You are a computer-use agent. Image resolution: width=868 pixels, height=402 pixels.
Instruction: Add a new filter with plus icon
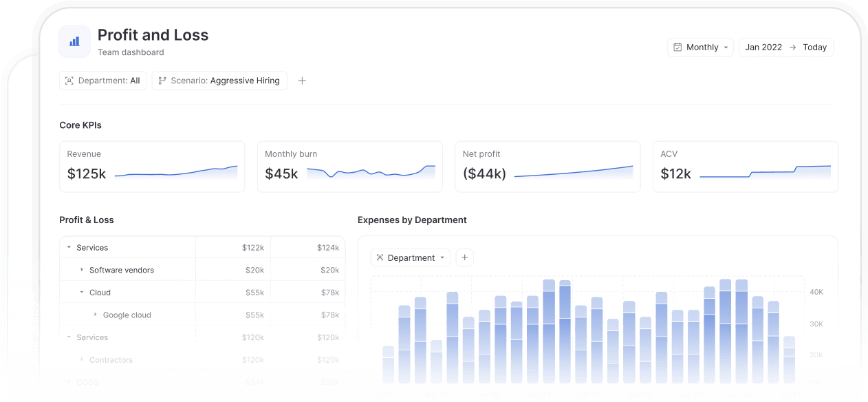pyautogui.click(x=302, y=81)
